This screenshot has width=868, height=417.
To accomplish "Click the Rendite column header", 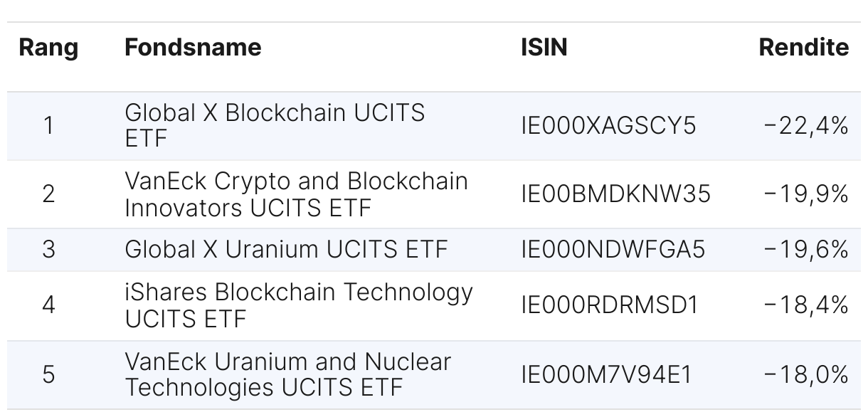I will [x=804, y=48].
